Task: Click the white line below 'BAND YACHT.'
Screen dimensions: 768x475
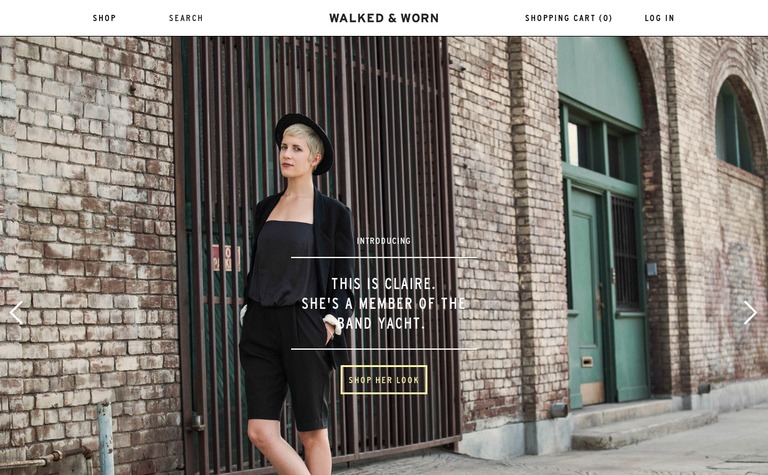Action: [x=384, y=349]
